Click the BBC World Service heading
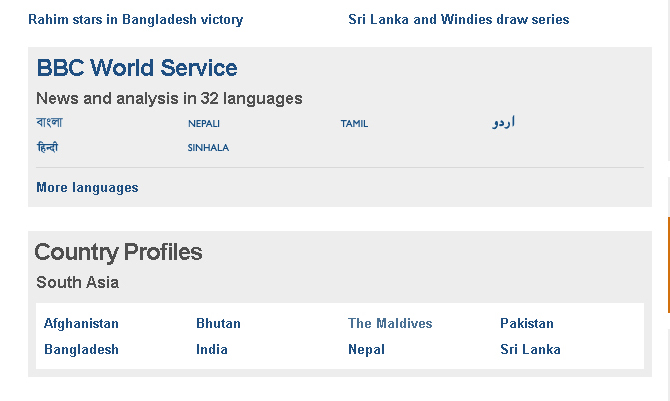The width and height of the screenshot is (670, 401). click(x=137, y=68)
